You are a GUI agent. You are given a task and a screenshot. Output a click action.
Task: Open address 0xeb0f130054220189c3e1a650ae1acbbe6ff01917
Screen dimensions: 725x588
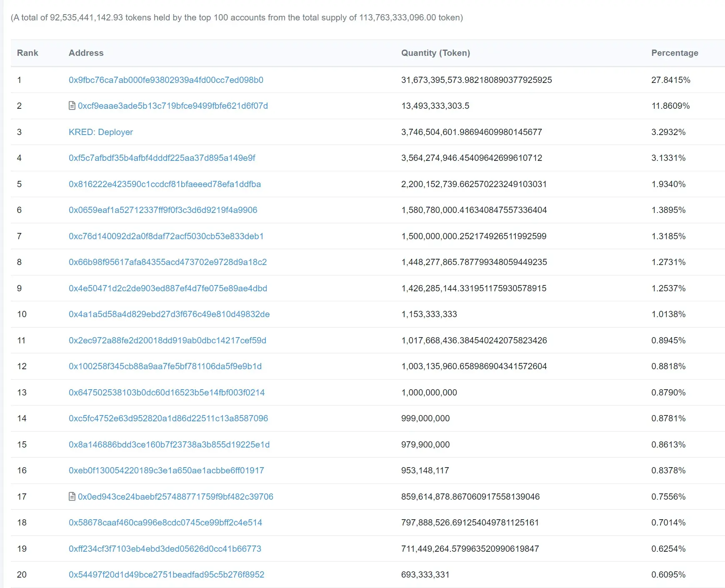[x=166, y=470]
